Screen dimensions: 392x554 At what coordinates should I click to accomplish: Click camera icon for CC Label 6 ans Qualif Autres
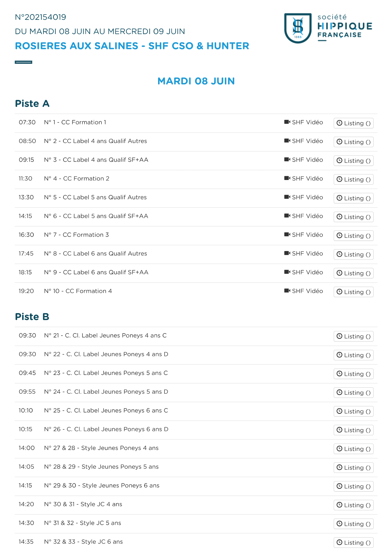coord(287,253)
